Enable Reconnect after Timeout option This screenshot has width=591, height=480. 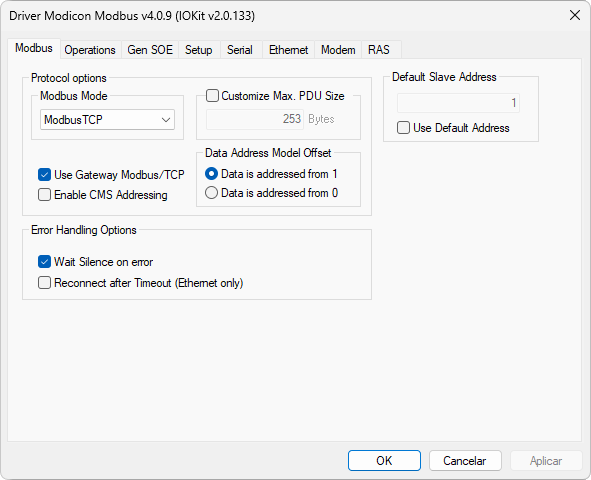[44, 283]
